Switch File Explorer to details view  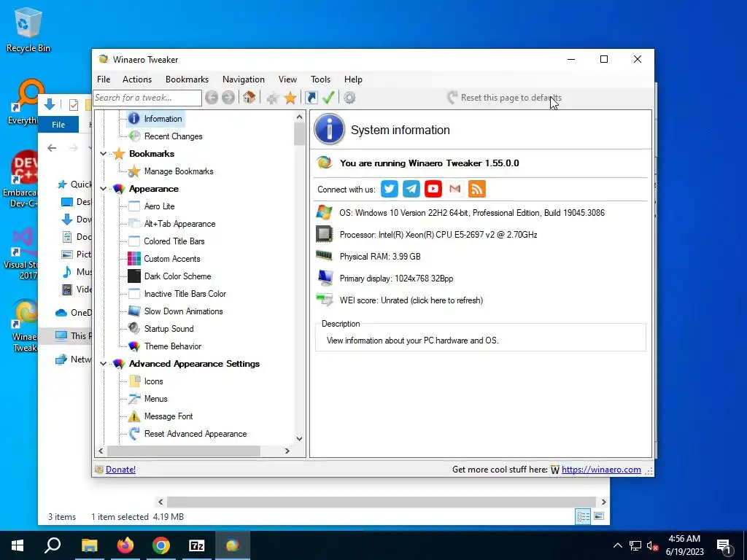pyautogui.click(x=583, y=517)
